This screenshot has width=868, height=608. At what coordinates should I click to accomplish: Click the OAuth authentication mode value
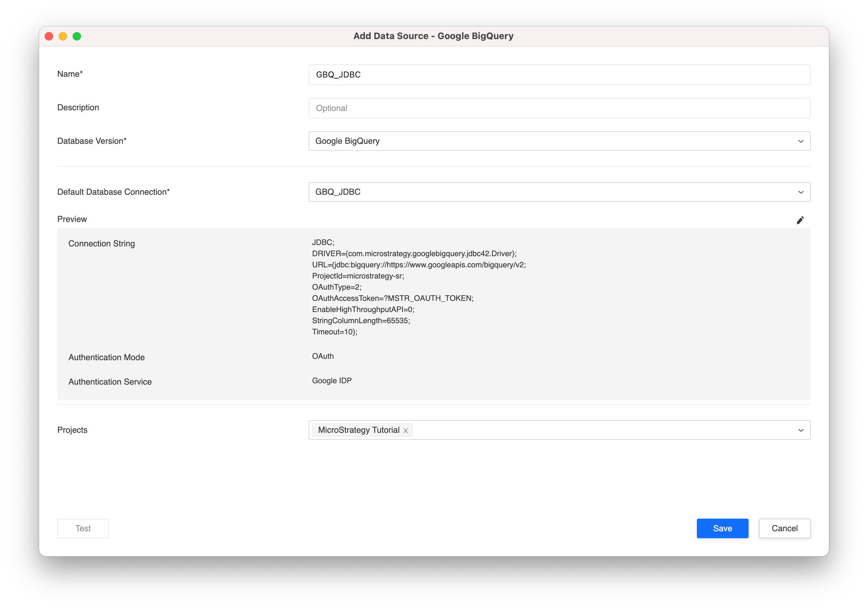(323, 356)
